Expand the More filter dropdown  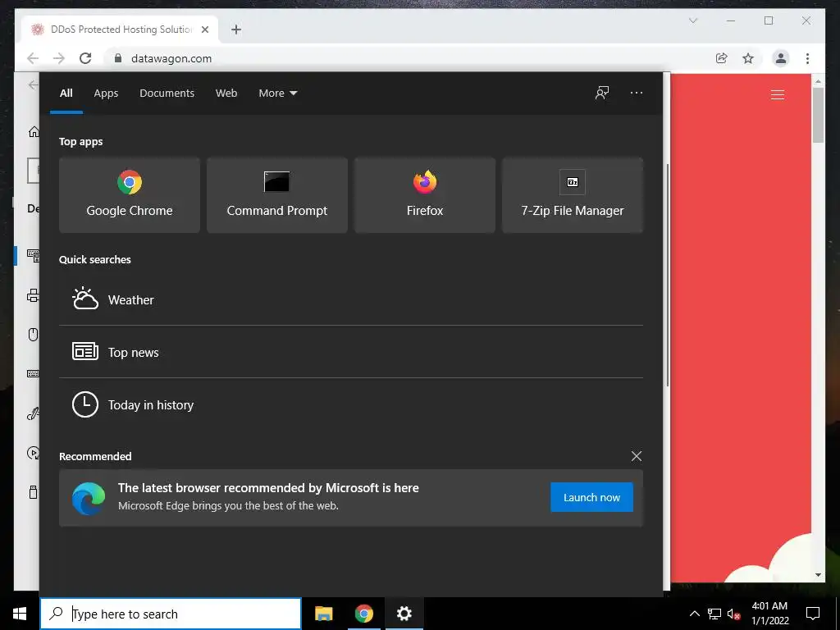pos(277,94)
